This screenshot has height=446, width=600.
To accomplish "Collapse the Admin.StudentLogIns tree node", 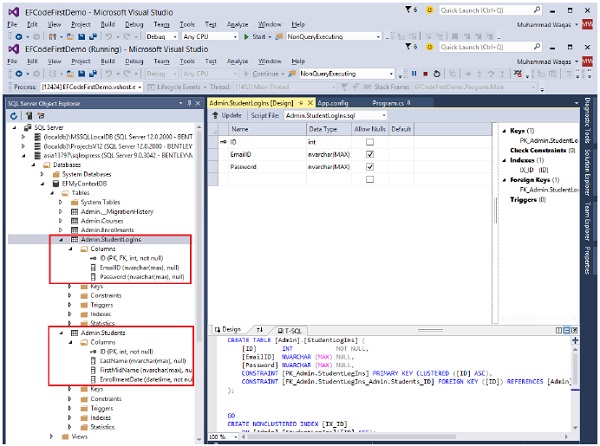I will (x=62, y=240).
